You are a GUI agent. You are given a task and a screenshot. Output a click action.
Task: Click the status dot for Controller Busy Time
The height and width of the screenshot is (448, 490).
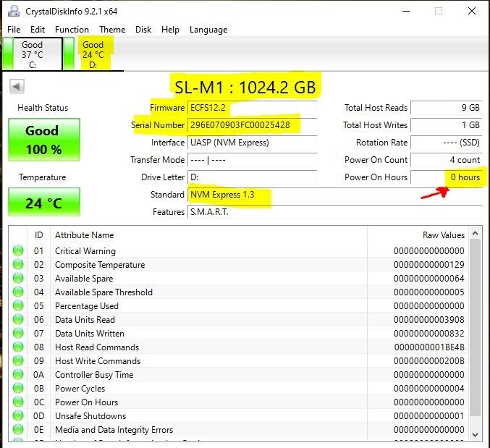coord(18,374)
